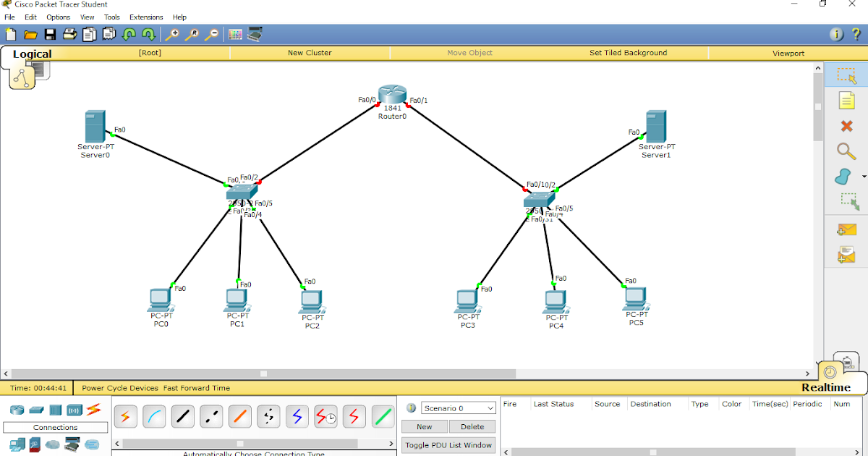This screenshot has width=868, height=456.
Task: Select Server0 on the workspace
Action: pyautogui.click(x=95, y=128)
